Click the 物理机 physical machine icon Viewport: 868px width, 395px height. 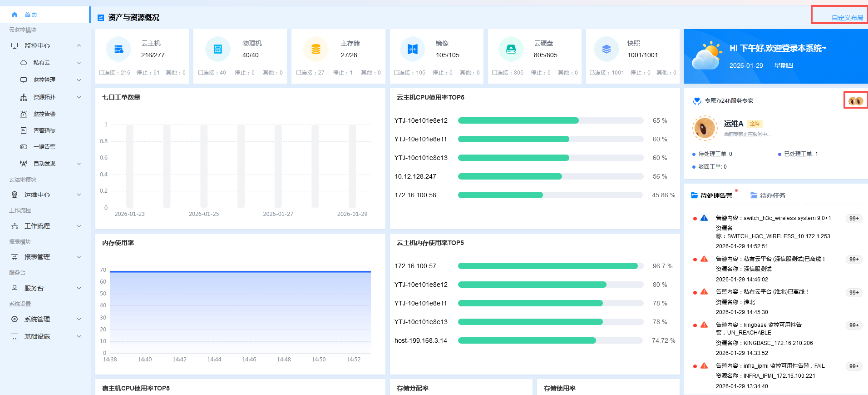pos(218,49)
